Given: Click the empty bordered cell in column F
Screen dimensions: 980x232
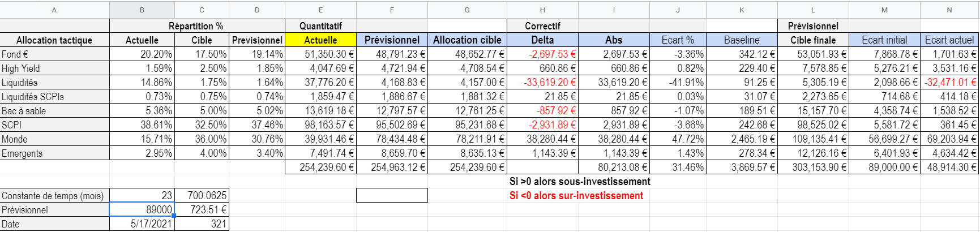Looking at the screenshot, I should coord(392,195).
